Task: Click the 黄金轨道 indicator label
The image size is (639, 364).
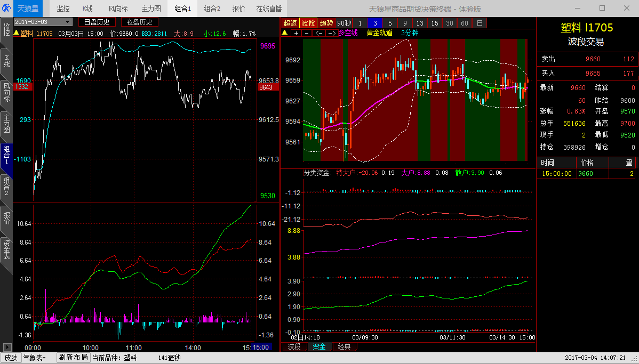Action: (x=379, y=33)
